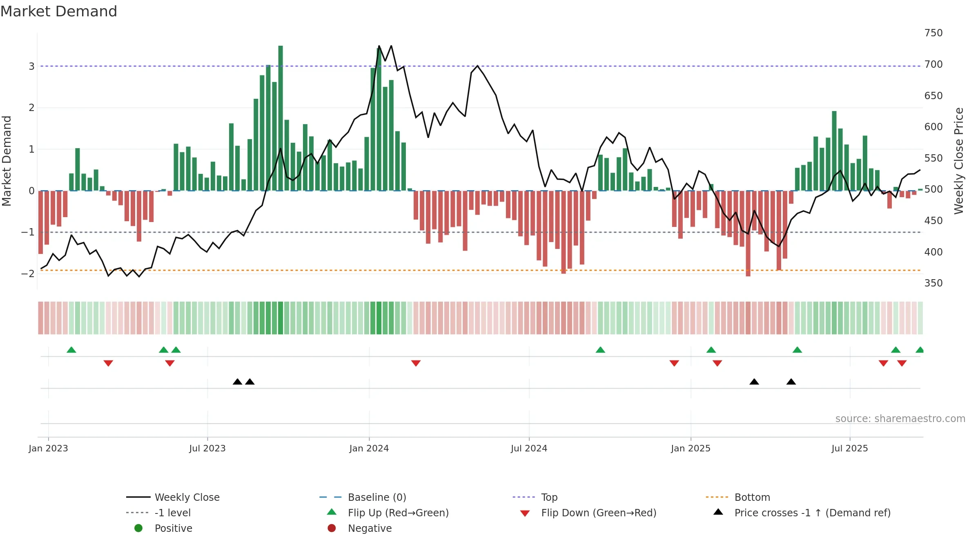The width and height of the screenshot is (980, 551).
Task: Click the Weekly Close Price axis title
Action: (x=959, y=161)
